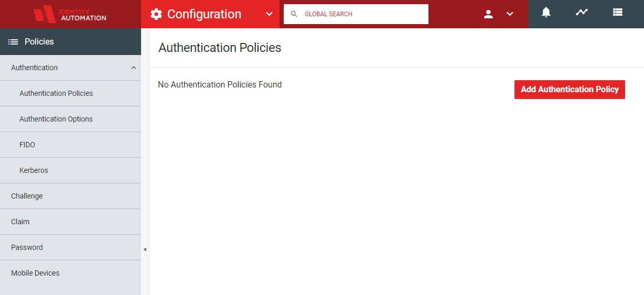644x295 pixels.
Task: Click the Configuration title text
Action: click(204, 14)
